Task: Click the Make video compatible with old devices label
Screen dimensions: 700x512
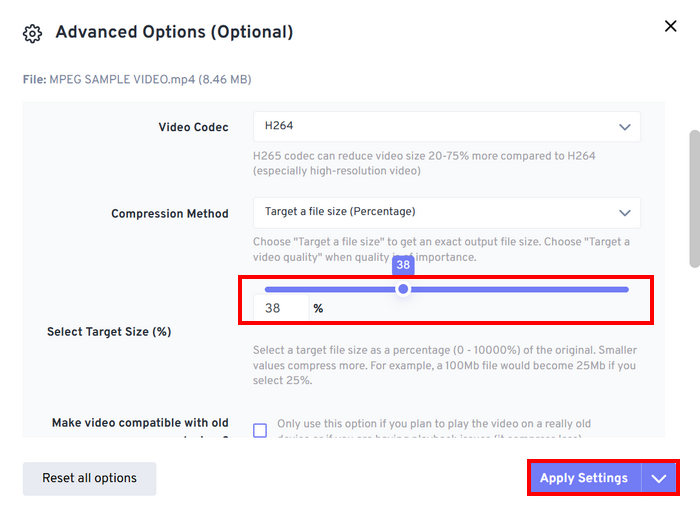Action: point(140,423)
